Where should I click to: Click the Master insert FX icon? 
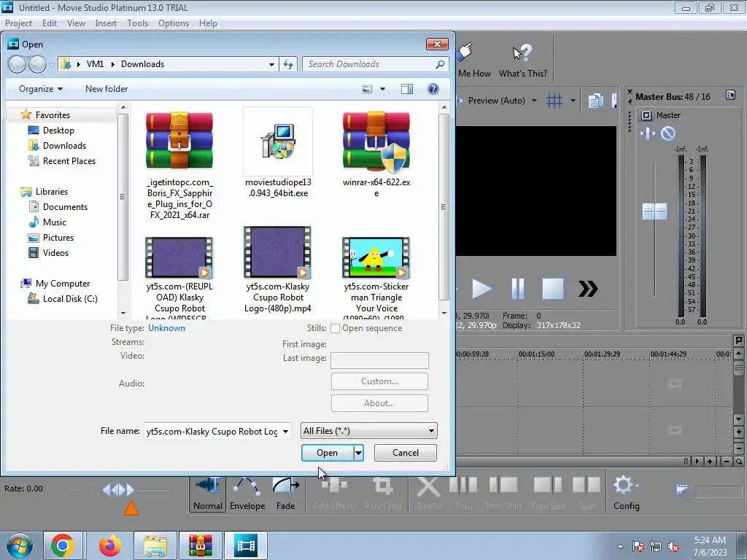pos(648,134)
